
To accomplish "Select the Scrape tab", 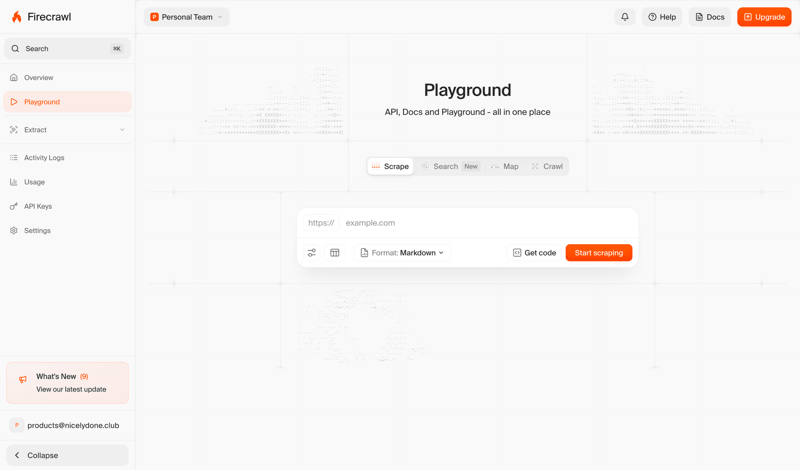I will [x=390, y=166].
